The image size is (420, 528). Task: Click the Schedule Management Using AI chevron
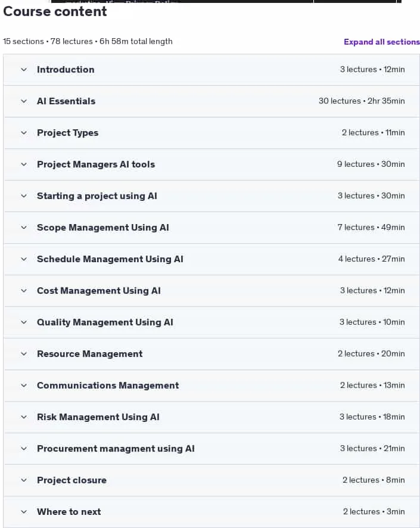24,259
